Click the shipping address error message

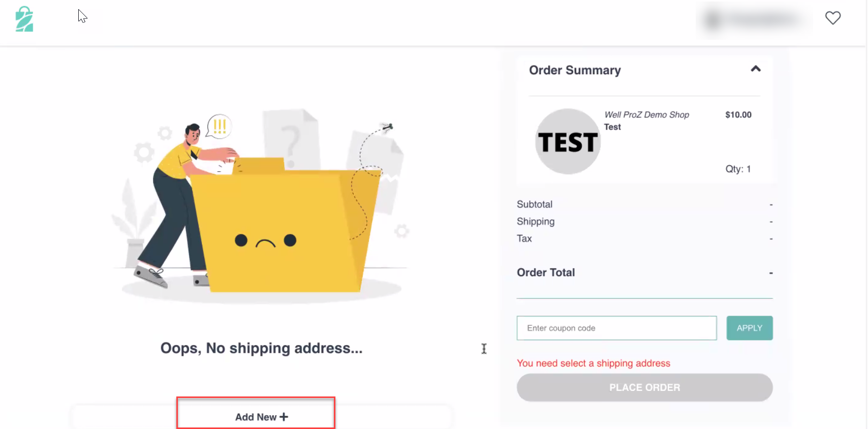[593, 363]
